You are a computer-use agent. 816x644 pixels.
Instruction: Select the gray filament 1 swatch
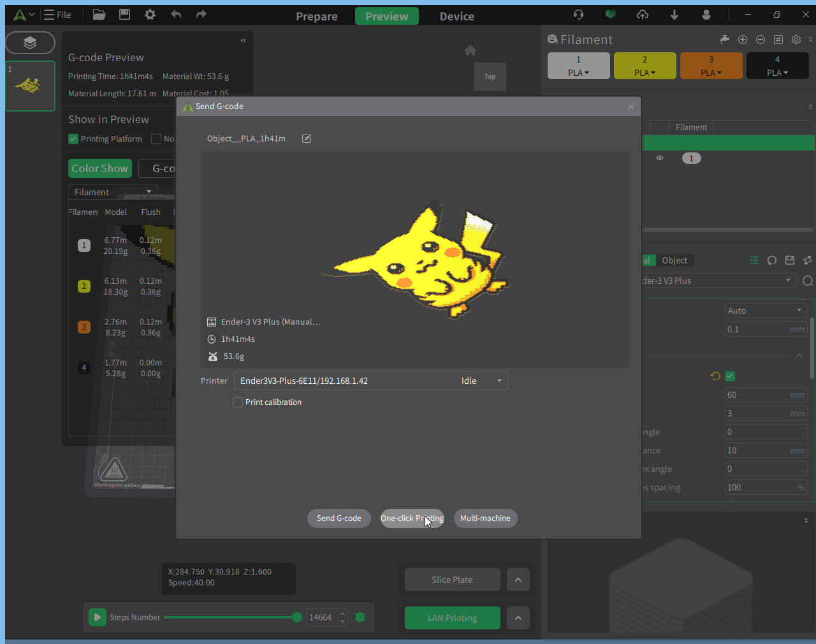pyautogui.click(x=579, y=66)
